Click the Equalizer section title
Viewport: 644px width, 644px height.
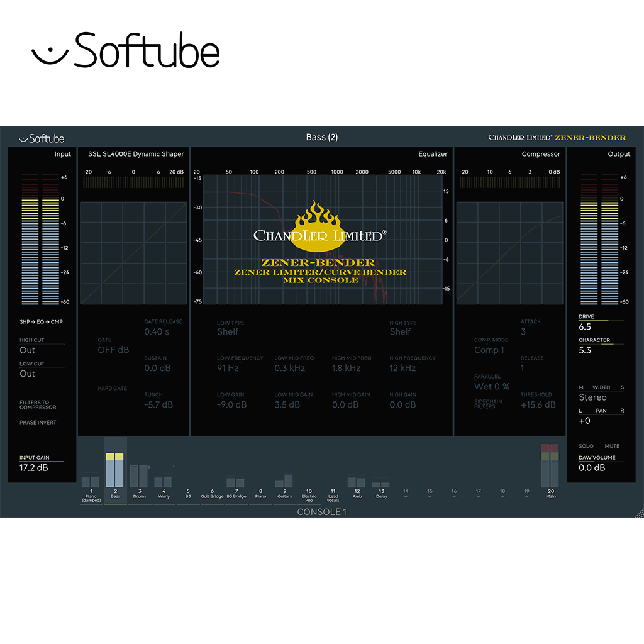tap(433, 154)
